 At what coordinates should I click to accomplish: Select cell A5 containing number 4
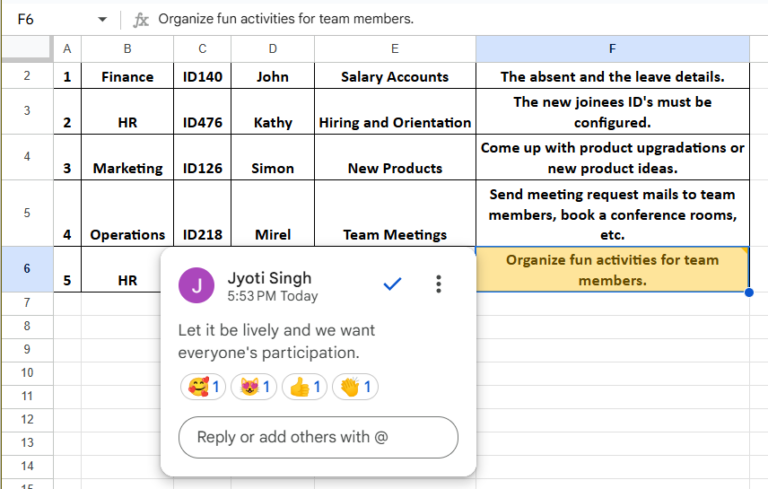[x=68, y=214]
